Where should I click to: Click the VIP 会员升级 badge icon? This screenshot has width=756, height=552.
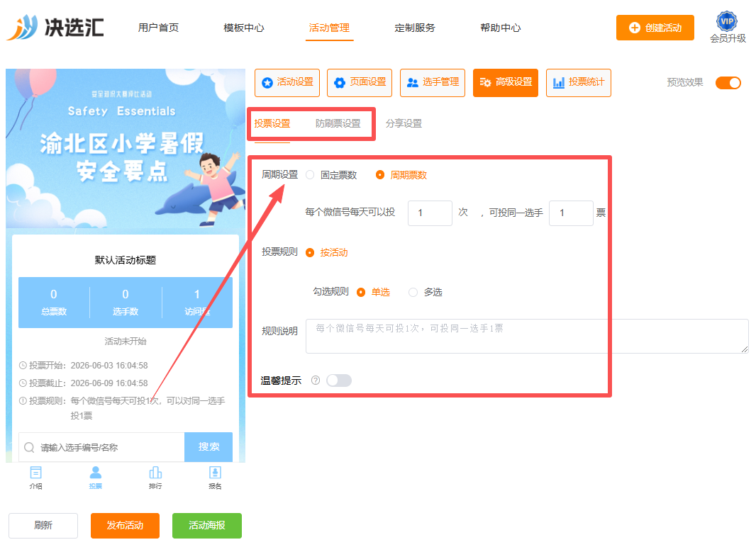(x=727, y=21)
